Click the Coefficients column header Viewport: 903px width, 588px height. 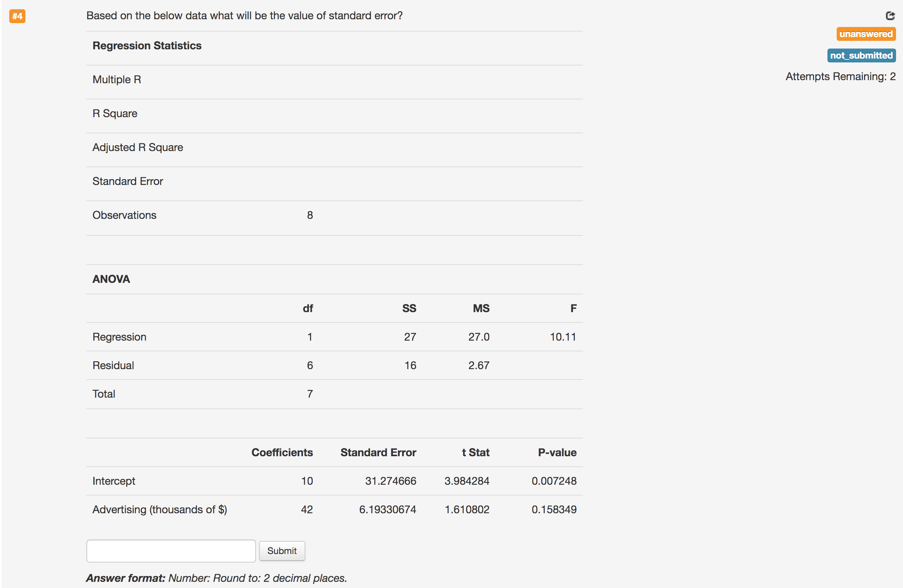pyautogui.click(x=282, y=452)
